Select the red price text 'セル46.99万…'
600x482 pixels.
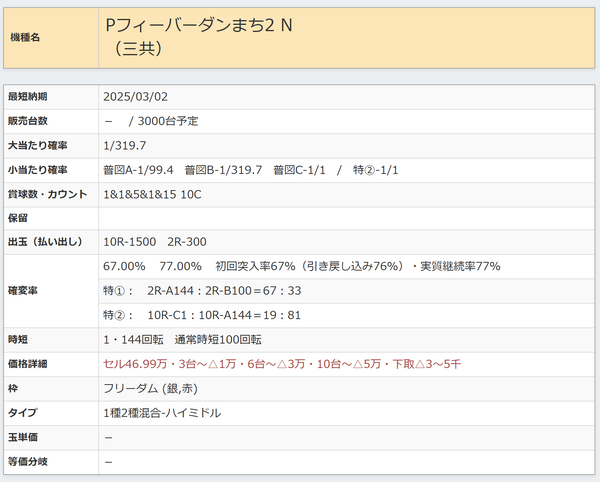tap(282, 364)
